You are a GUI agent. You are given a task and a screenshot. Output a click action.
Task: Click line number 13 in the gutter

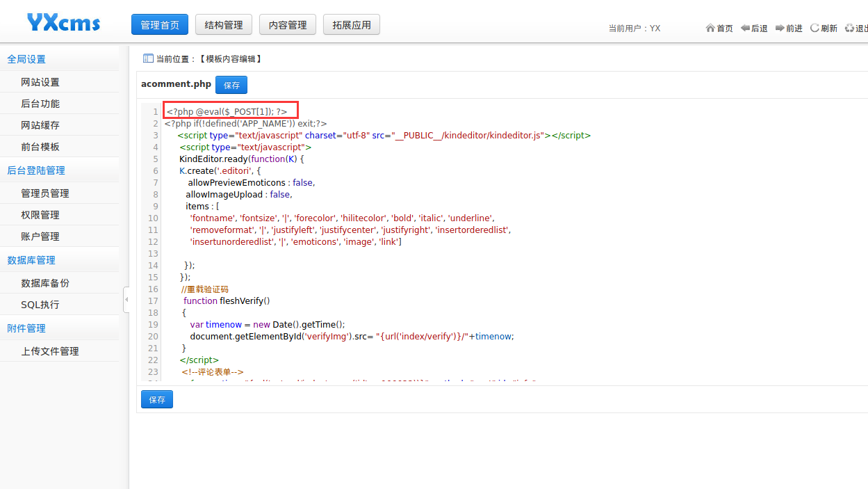point(154,253)
